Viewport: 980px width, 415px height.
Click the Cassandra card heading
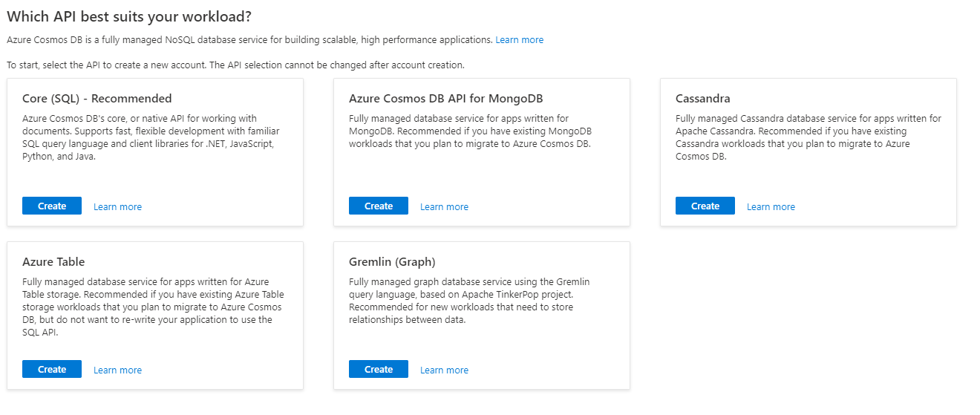coord(702,99)
